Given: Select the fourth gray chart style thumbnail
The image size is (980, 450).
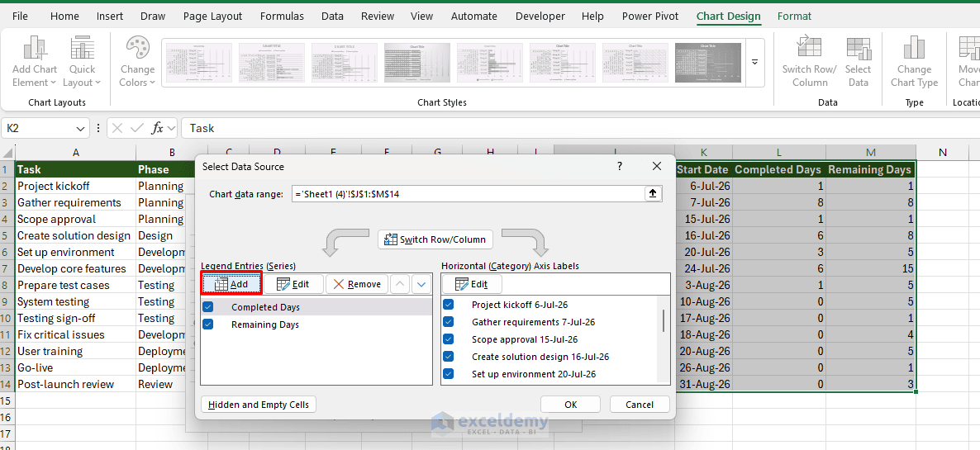Looking at the screenshot, I should (417, 63).
